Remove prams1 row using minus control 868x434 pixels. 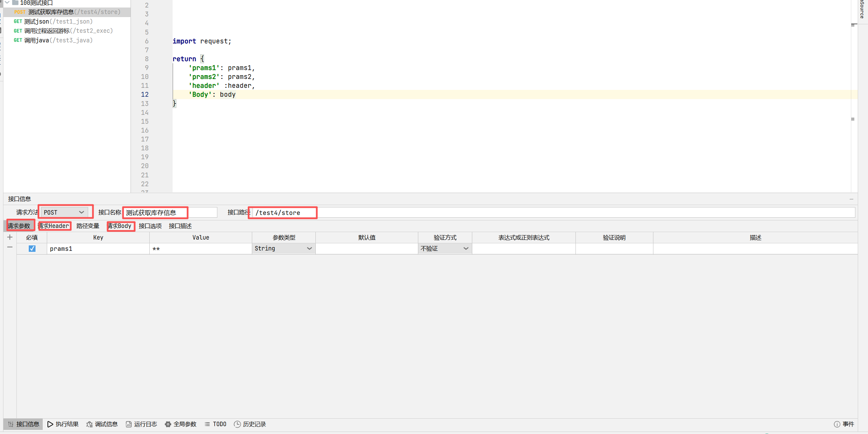point(10,247)
